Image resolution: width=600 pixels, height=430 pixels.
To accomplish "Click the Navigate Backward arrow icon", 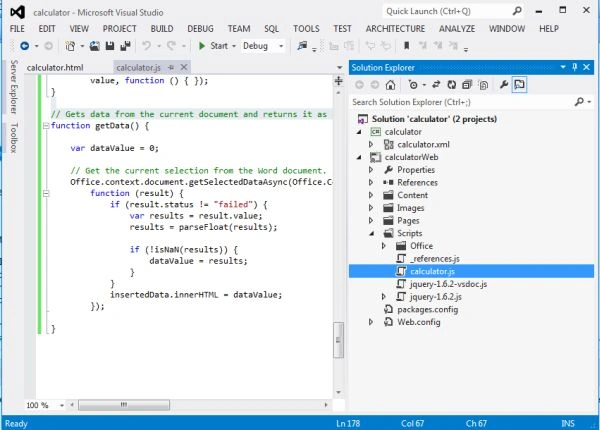I will coord(24,46).
